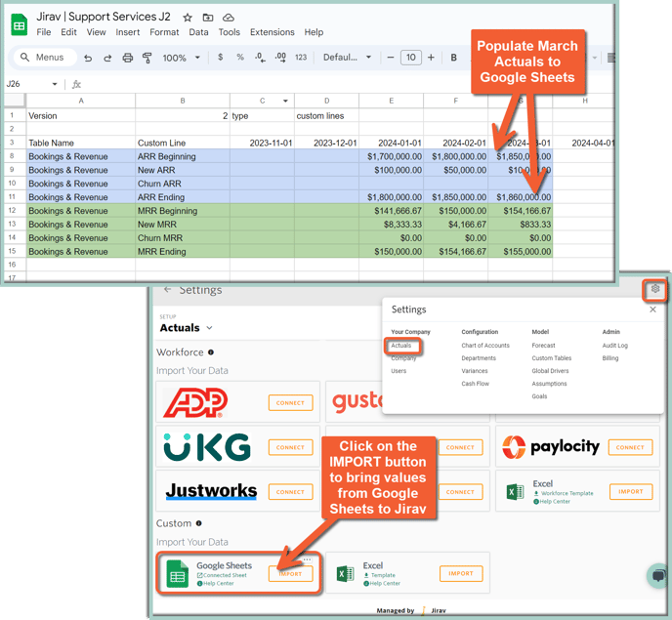Open the 123 more formats menu
Image resolution: width=672 pixels, height=620 pixels.
301,57
